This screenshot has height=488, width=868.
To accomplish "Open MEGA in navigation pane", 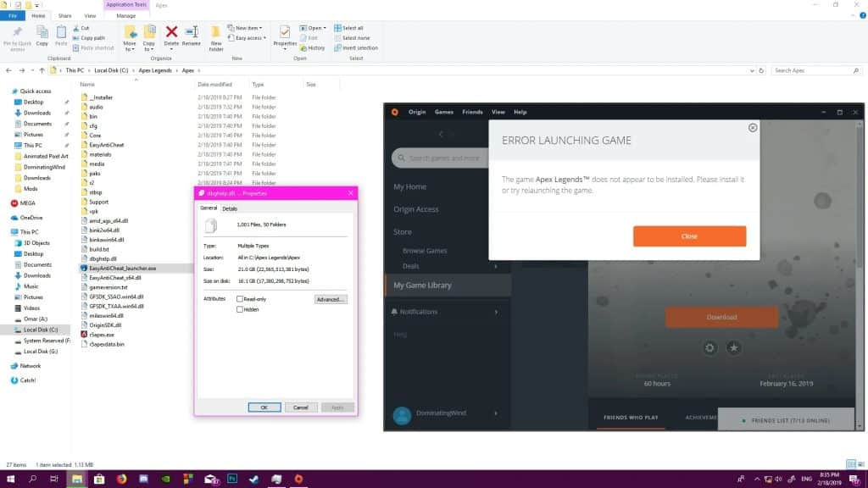I will click(28, 203).
